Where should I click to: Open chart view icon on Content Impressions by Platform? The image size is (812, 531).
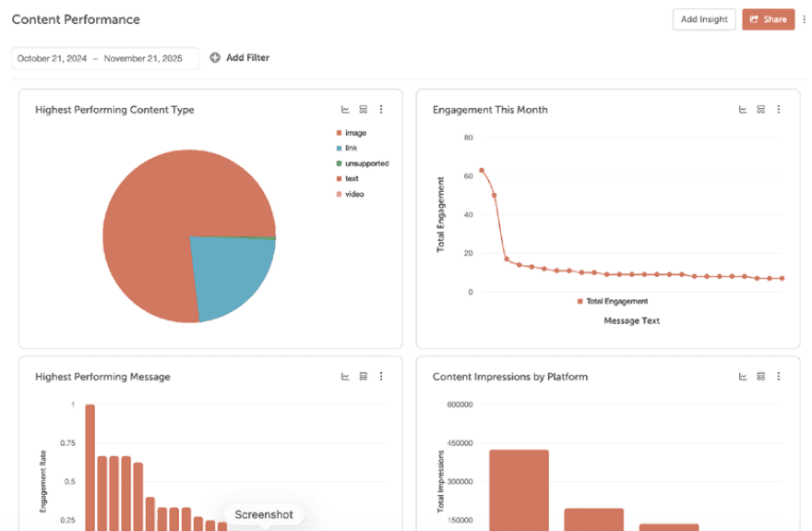coord(743,376)
